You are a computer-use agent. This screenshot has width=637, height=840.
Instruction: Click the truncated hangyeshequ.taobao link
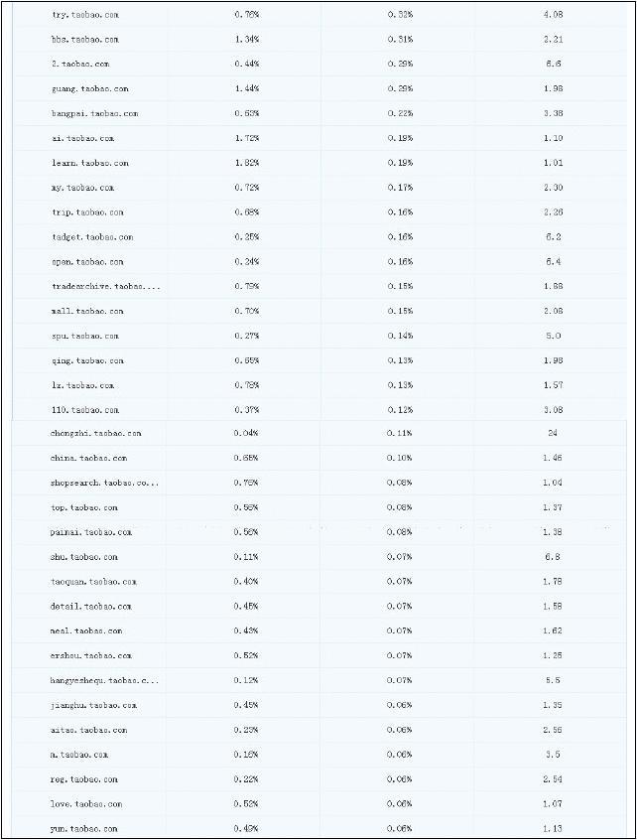coord(105,681)
